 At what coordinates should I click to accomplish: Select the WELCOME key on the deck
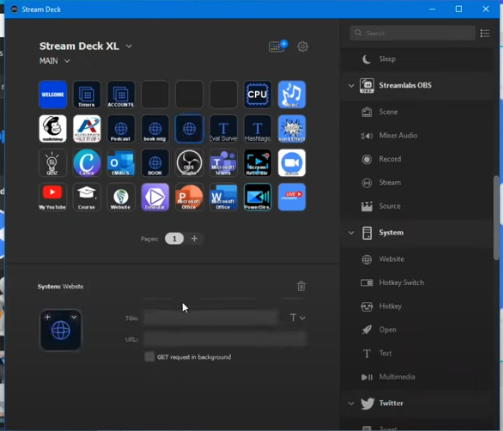pos(53,95)
